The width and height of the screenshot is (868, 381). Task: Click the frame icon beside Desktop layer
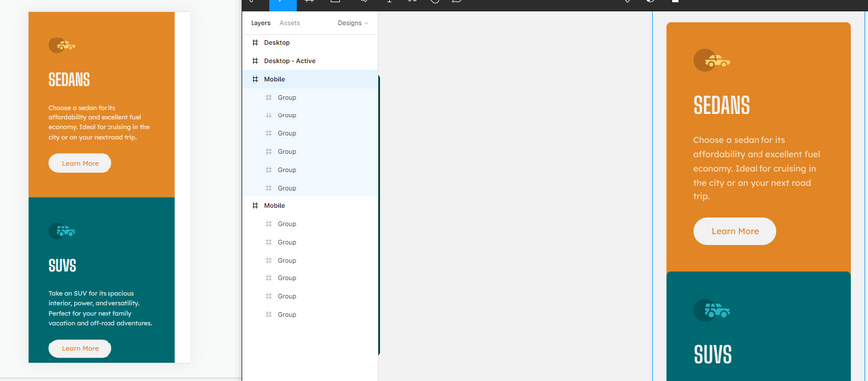255,43
